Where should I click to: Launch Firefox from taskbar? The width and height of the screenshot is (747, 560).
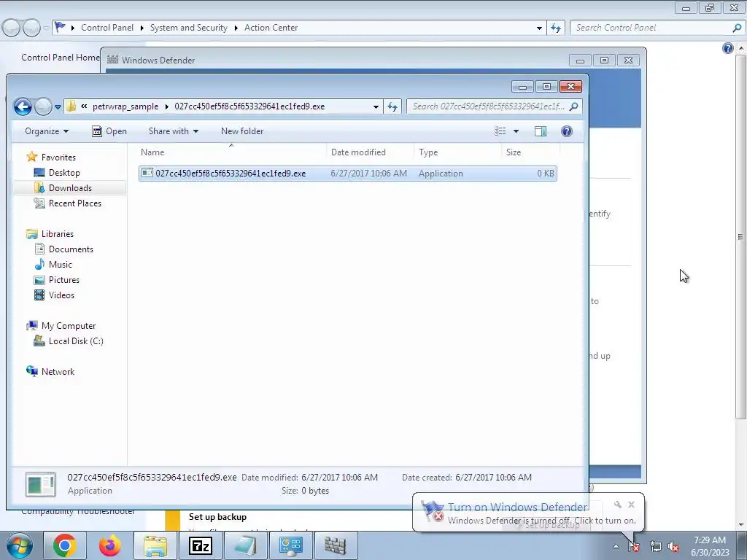[109, 545]
